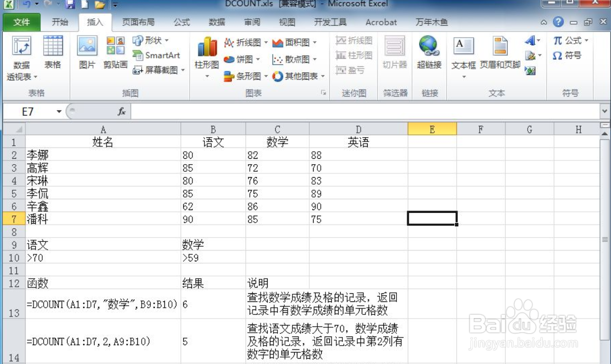Viewport: 611px width, 364px height.
Task: Click the Save button in Quick Access Toolbar
Action: pos(71,4)
